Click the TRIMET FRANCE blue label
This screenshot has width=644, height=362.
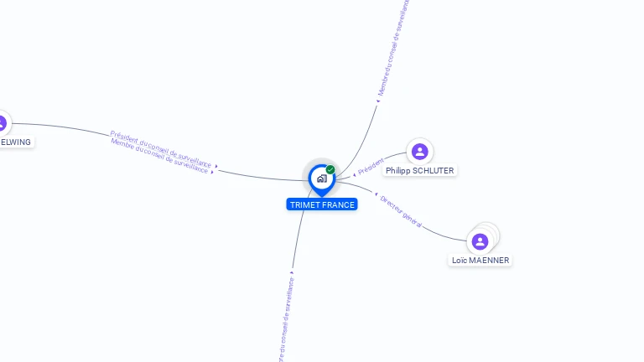click(322, 204)
